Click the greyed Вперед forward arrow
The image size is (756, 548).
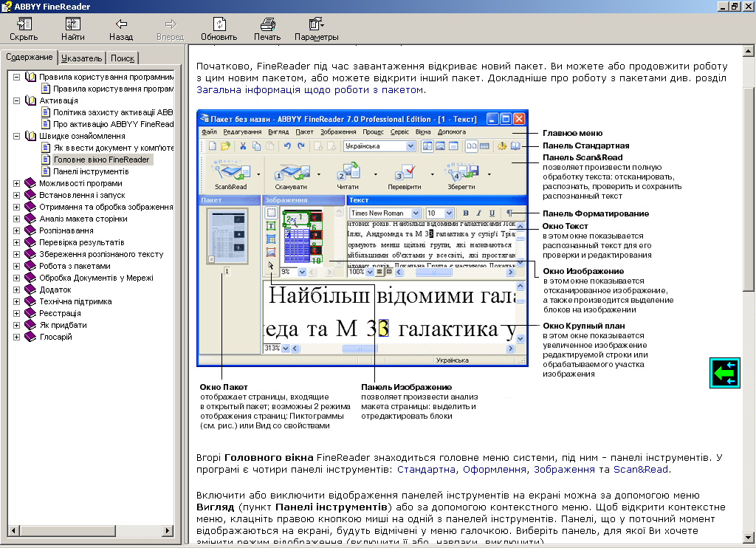tap(171, 29)
